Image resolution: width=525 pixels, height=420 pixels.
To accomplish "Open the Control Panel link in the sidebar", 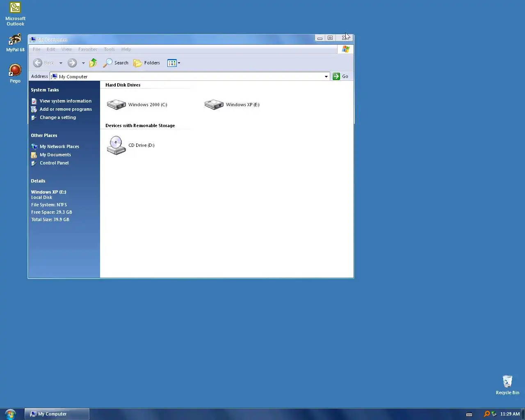I will [x=54, y=163].
